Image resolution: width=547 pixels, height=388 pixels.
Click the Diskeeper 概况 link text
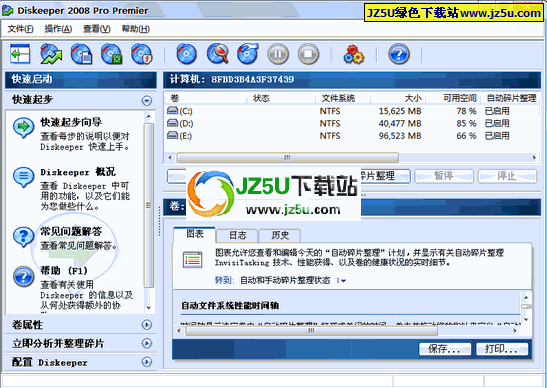[x=78, y=172]
